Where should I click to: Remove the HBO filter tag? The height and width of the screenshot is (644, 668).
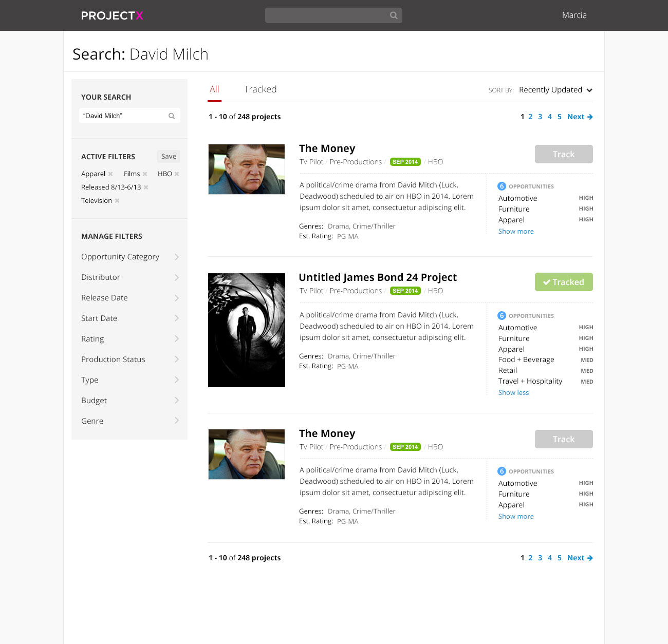click(x=177, y=174)
